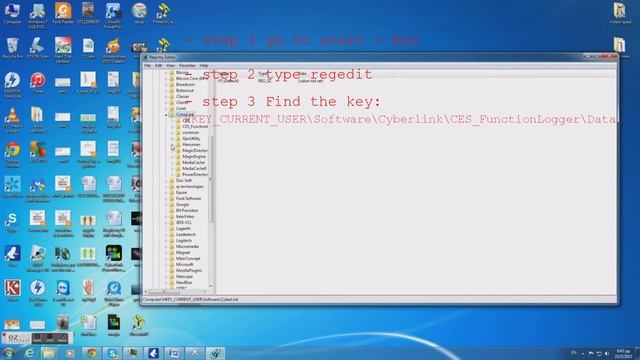Expand the Classes key arrow
This screenshot has height=360, width=640.
click(167, 97)
